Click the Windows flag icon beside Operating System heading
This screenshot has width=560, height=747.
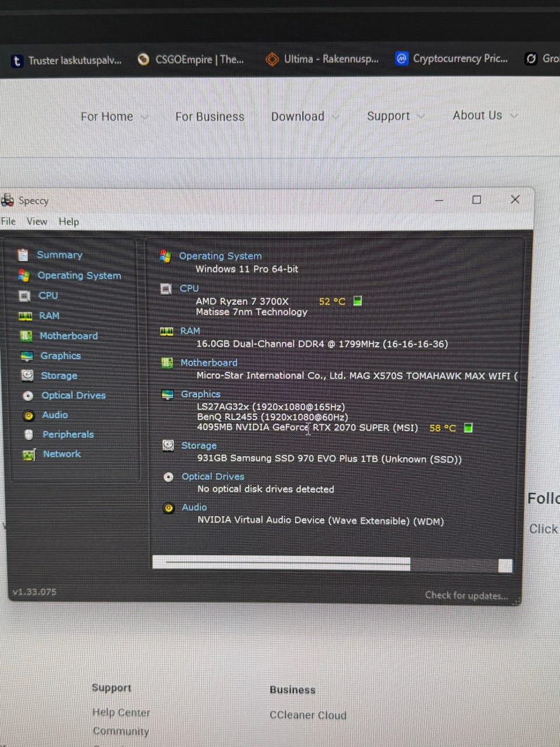[165, 256]
